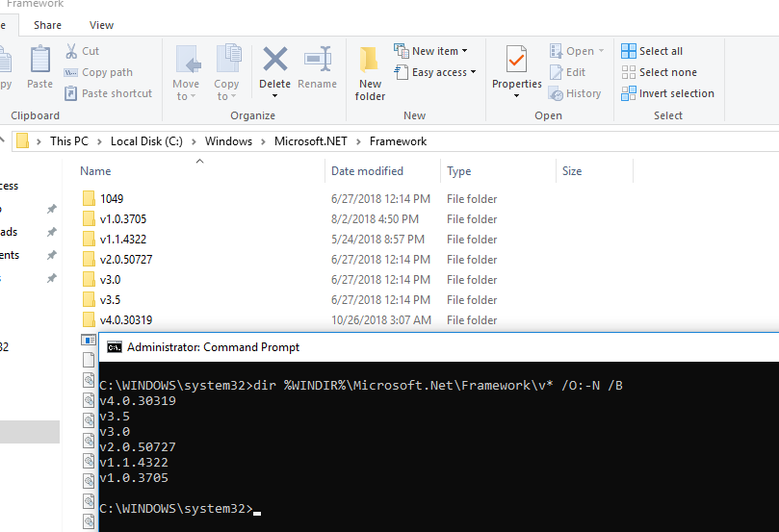The image size is (779, 532).
Task: Click the Copy to icon
Action: click(227, 59)
